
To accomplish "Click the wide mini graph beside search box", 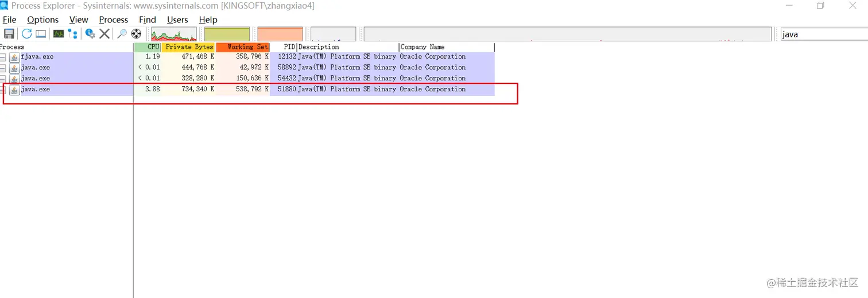I will (x=568, y=34).
